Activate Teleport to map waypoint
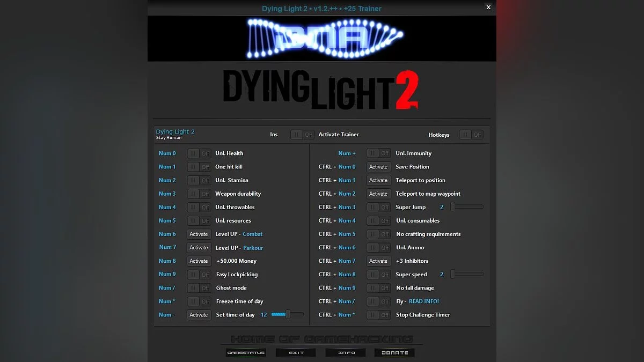 coord(378,194)
